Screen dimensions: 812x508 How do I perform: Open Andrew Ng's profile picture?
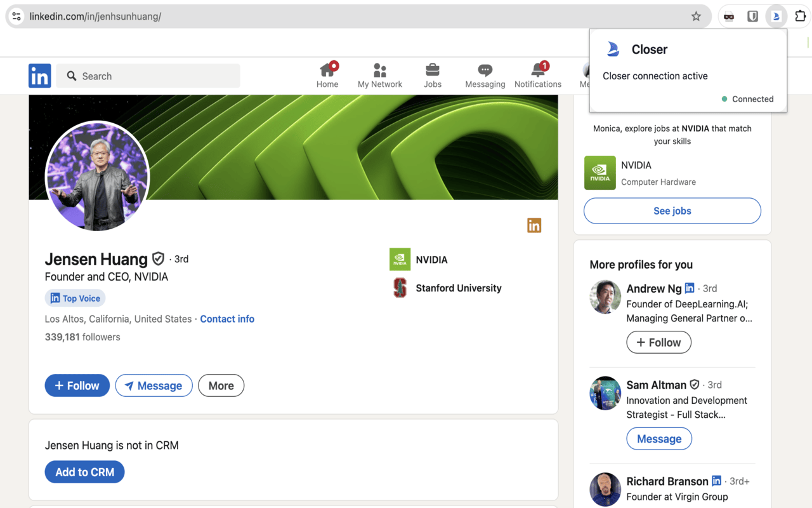click(x=605, y=297)
